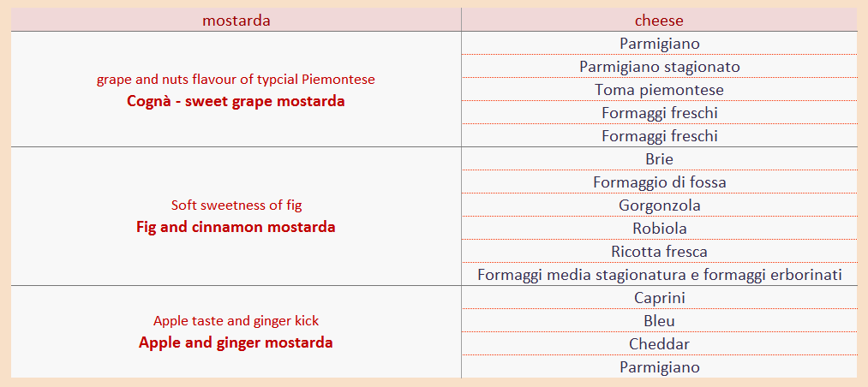This screenshot has height=387, width=868.
Task: Click the grape and nuts flavour description
Action: tap(236, 80)
